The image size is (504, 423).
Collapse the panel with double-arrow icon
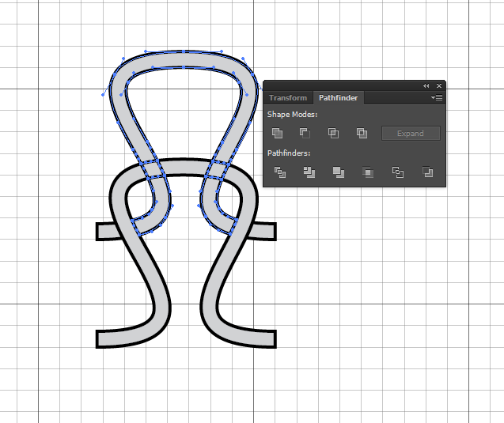point(426,85)
